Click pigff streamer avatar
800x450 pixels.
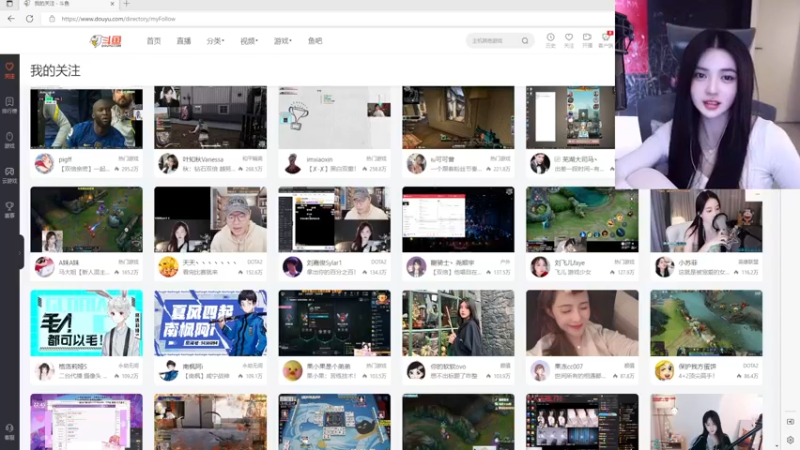tap(44, 164)
